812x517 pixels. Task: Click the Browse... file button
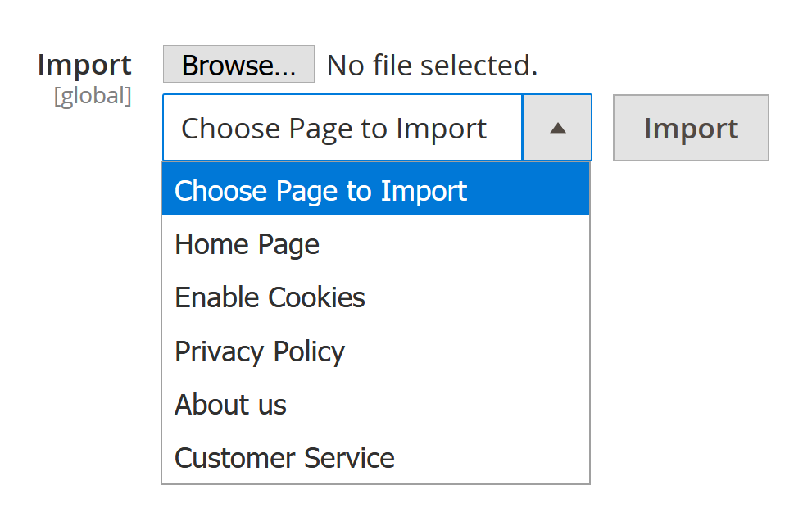pyautogui.click(x=238, y=65)
